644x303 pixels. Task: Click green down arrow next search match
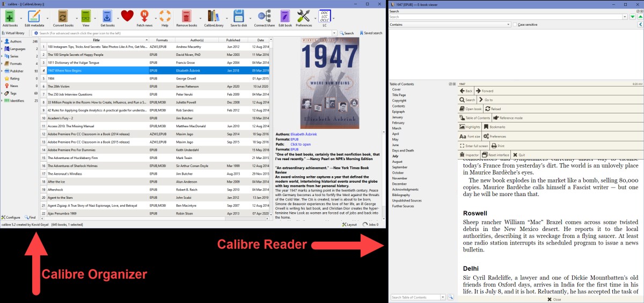[x=633, y=17]
